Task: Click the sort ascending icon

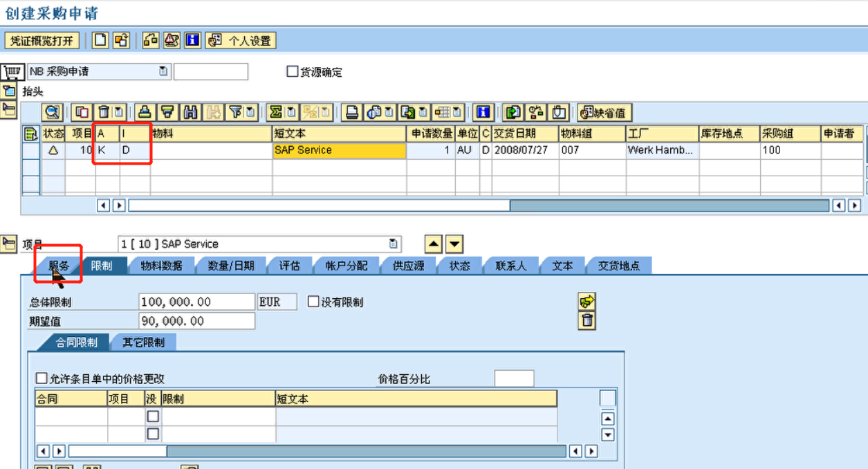Action: (145, 112)
